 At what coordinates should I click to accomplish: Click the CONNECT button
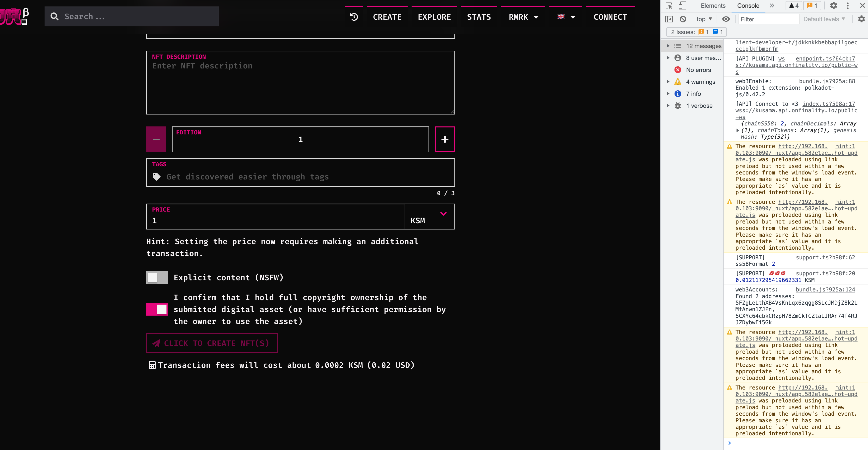tap(610, 17)
